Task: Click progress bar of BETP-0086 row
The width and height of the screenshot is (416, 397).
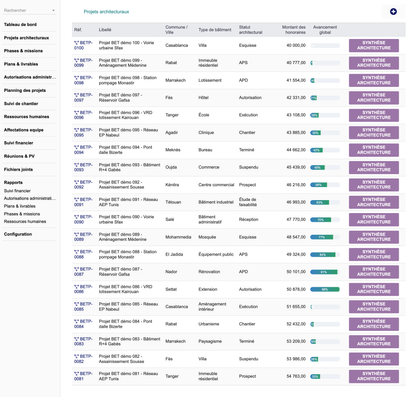Action: tap(325, 289)
